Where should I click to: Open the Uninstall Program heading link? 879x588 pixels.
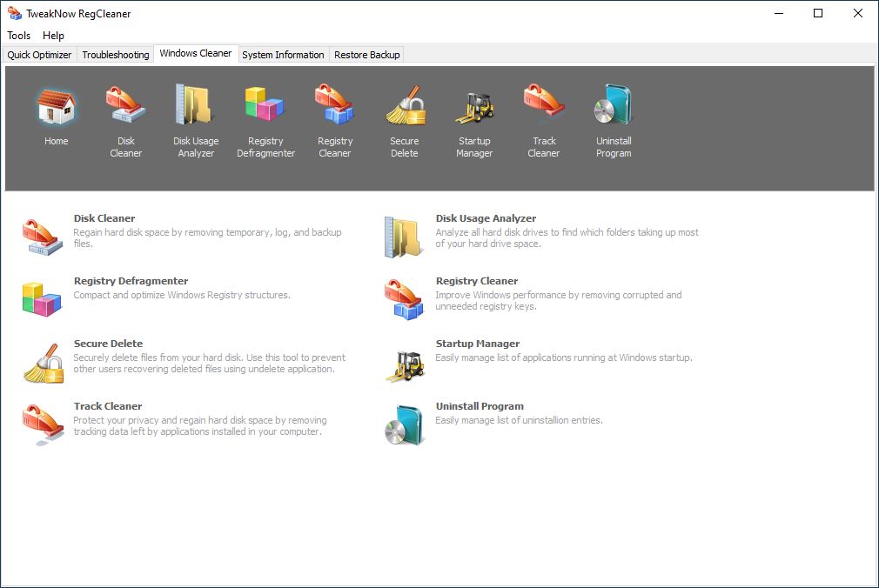coord(480,406)
